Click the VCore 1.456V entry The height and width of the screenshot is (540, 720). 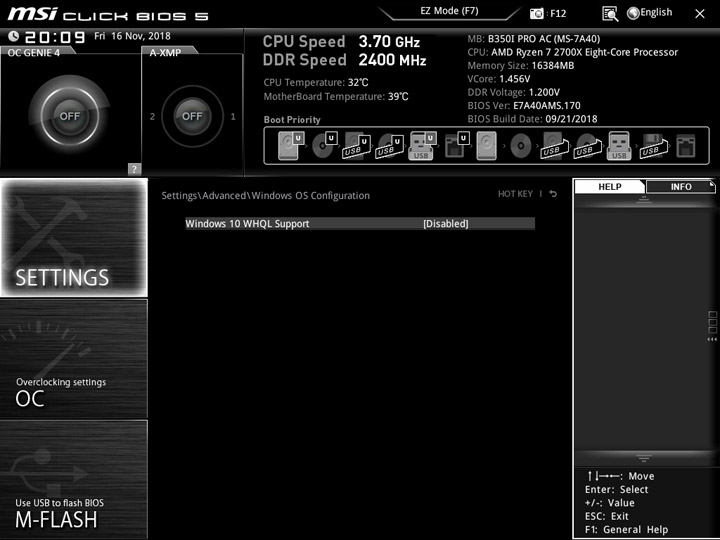tap(499, 79)
